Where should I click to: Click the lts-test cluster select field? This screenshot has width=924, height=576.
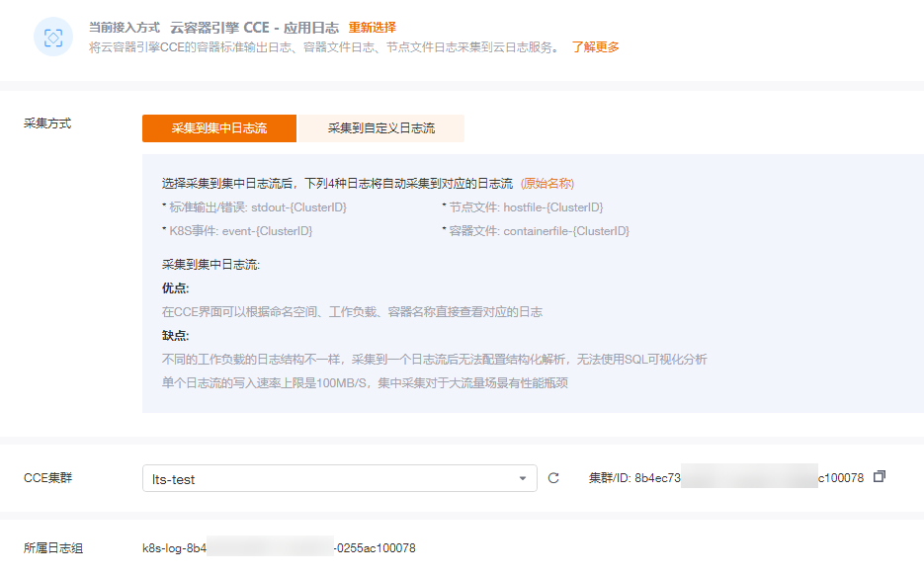(339, 478)
